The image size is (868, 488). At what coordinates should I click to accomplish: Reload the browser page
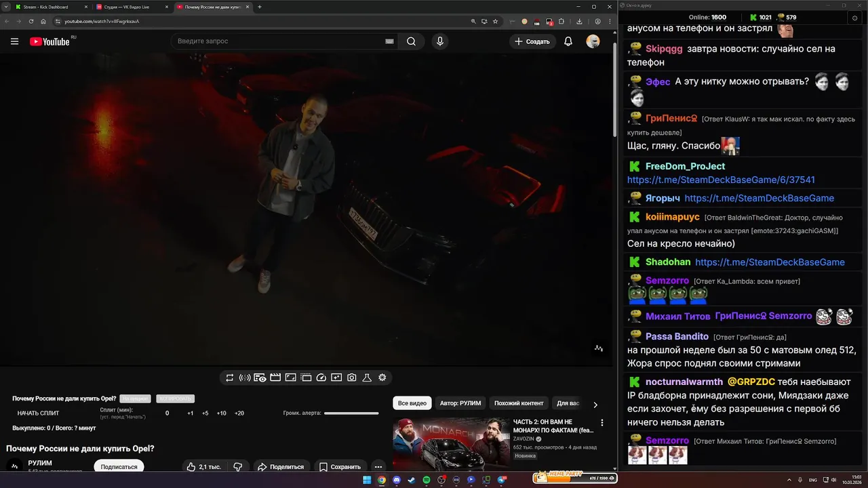(31, 21)
